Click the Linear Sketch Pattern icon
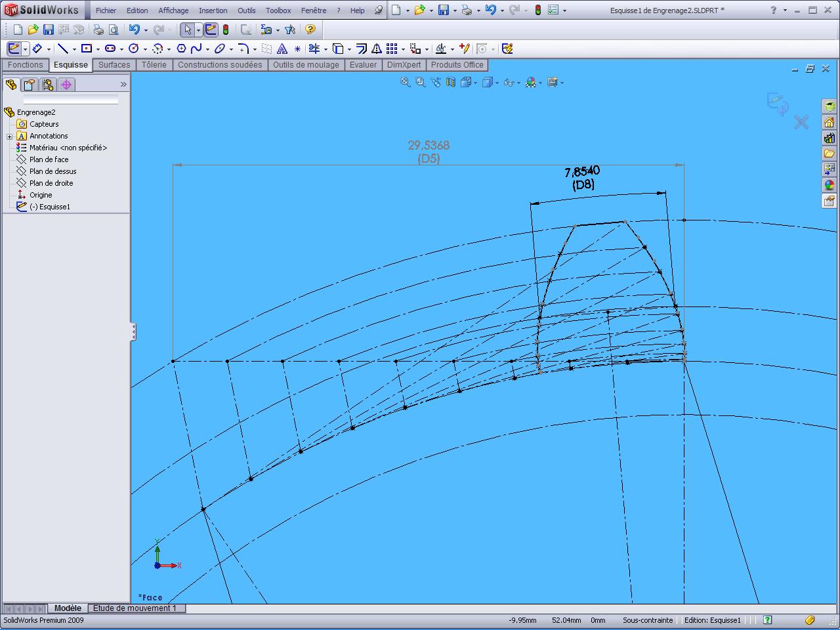The height and width of the screenshot is (630, 840). coord(392,49)
